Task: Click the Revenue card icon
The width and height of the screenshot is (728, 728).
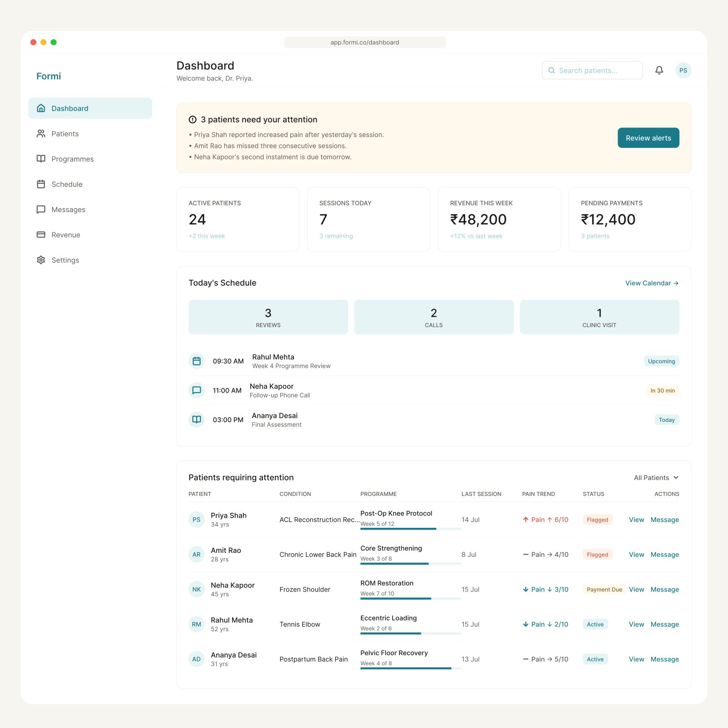Action: tap(41, 235)
